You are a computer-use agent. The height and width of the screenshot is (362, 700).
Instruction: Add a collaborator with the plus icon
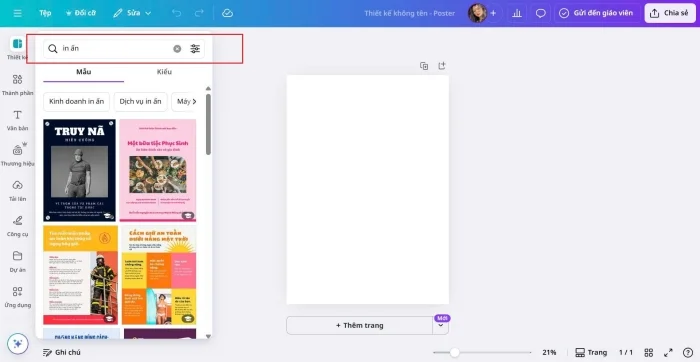pos(493,13)
